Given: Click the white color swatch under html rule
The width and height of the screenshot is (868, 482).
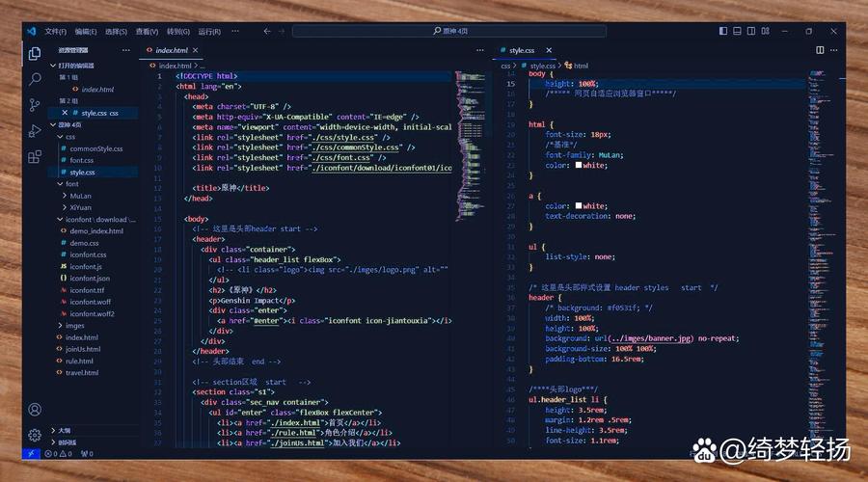Looking at the screenshot, I should pyautogui.click(x=578, y=165).
